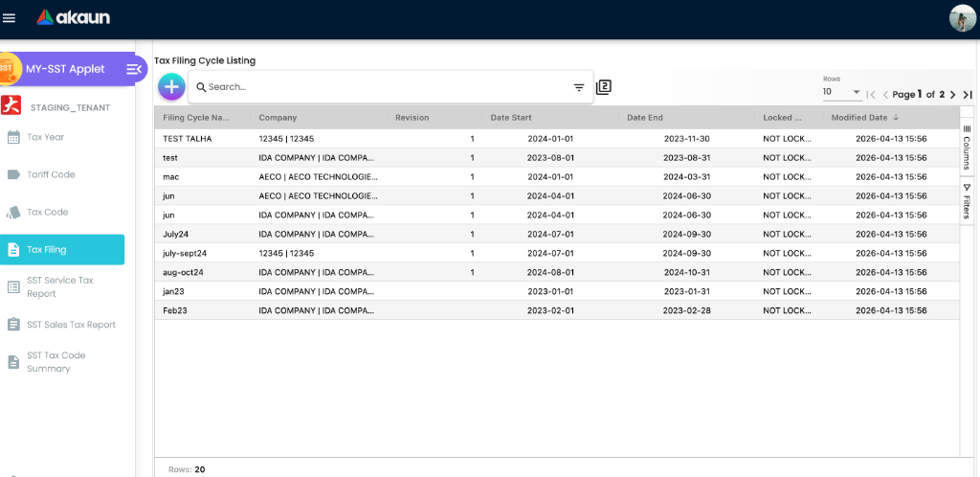Open the user profile avatar
Screen dimensions: 980x477
[962, 18]
